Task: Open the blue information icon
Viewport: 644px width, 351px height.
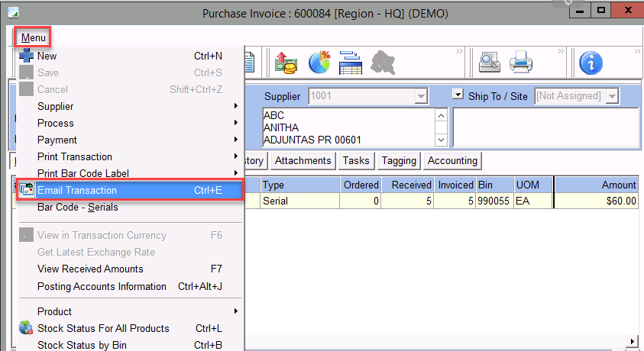Action: click(x=591, y=63)
